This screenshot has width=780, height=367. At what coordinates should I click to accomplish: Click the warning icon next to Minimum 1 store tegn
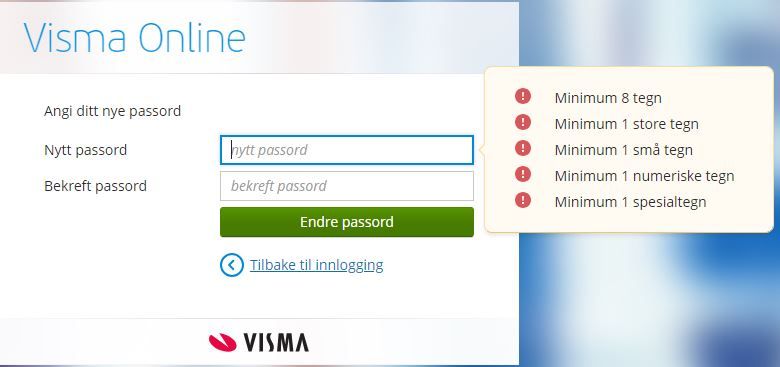(x=522, y=122)
